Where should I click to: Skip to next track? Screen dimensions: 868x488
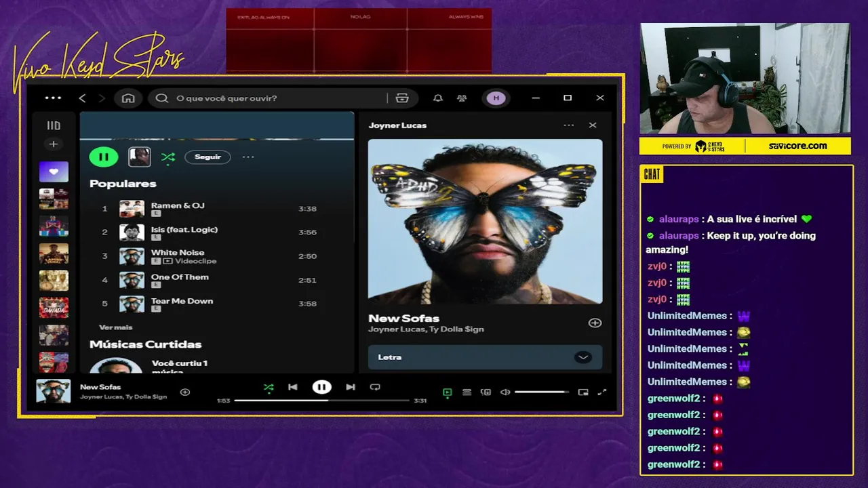351,387
